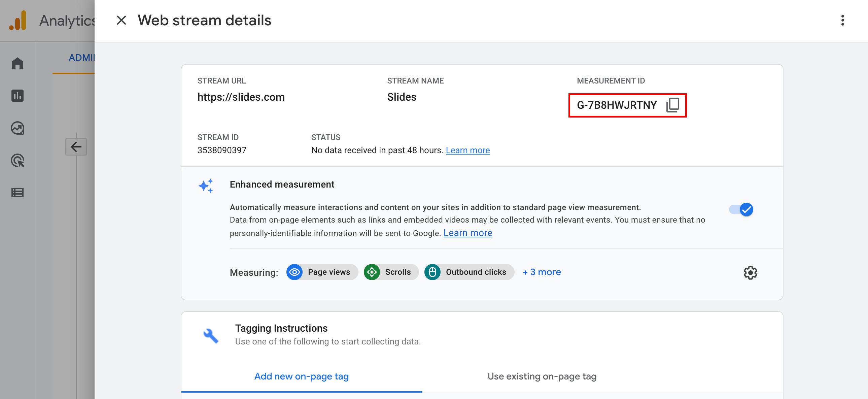Click the Page views chip

[x=322, y=272]
